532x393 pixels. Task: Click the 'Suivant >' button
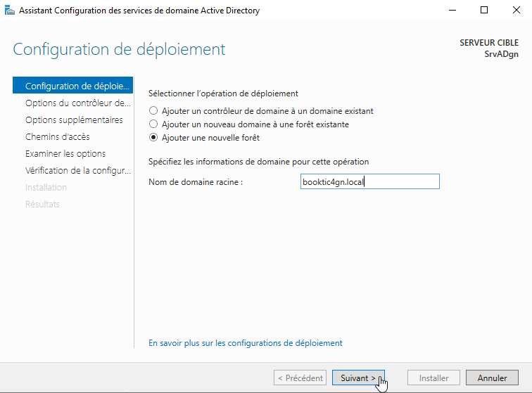pos(358,378)
